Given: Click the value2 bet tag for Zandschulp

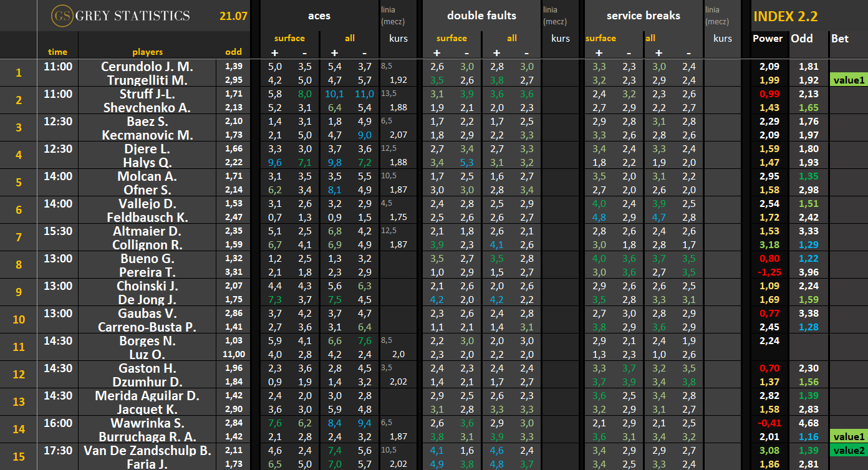Looking at the screenshot, I should coord(849,450).
